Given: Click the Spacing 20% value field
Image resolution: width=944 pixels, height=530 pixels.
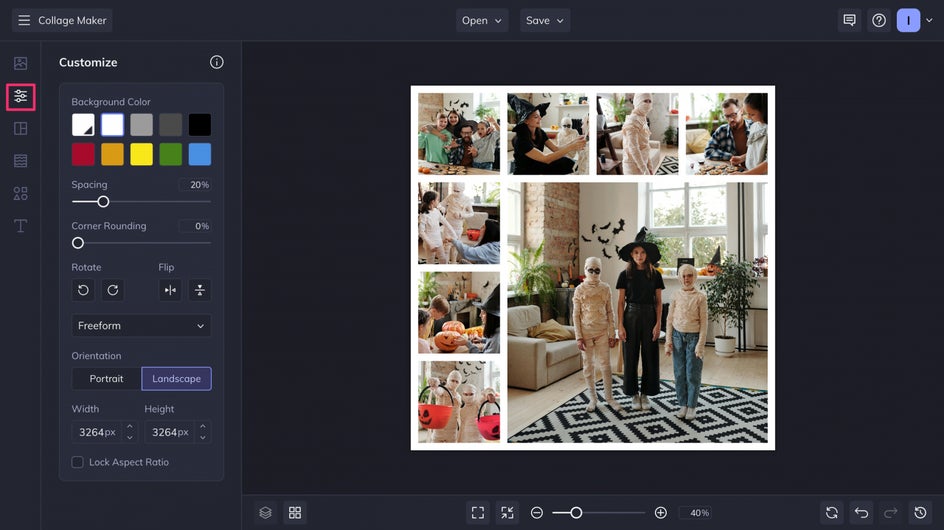Looking at the screenshot, I should (x=195, y=185).
